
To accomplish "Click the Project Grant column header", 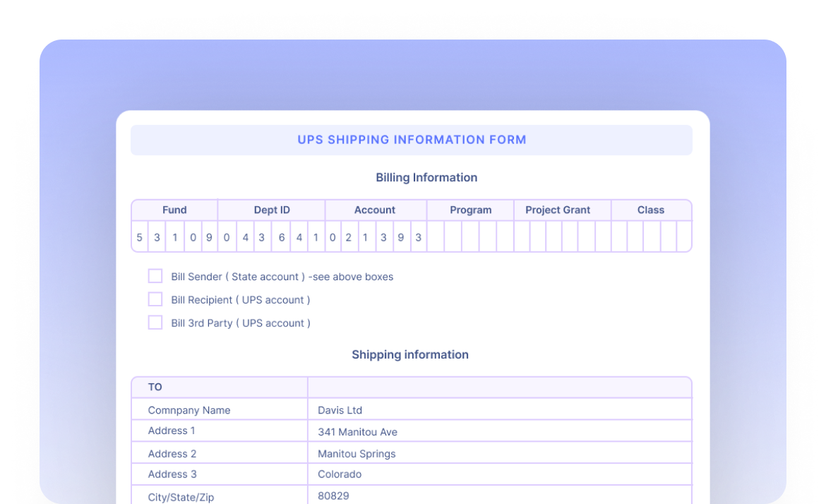I will [558, 210].
